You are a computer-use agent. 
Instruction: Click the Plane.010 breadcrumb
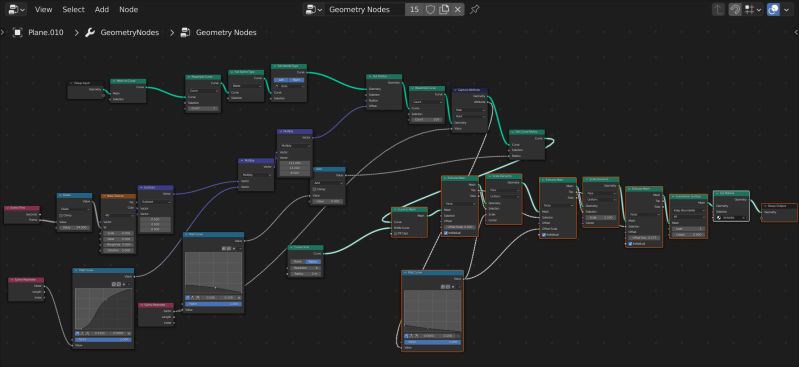pos(46,33)
